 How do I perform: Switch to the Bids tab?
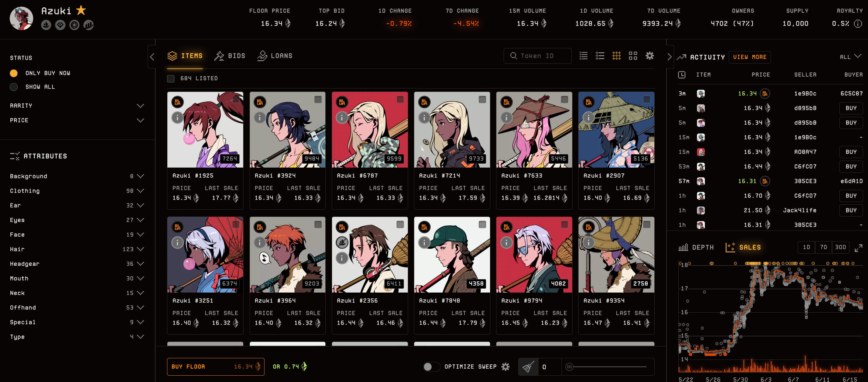(x=230, y=56)
